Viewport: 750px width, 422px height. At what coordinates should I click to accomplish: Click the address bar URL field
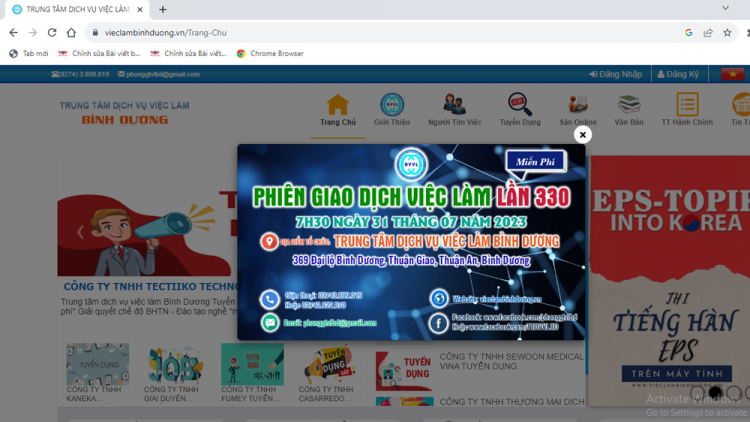click(x=383, y=33)
